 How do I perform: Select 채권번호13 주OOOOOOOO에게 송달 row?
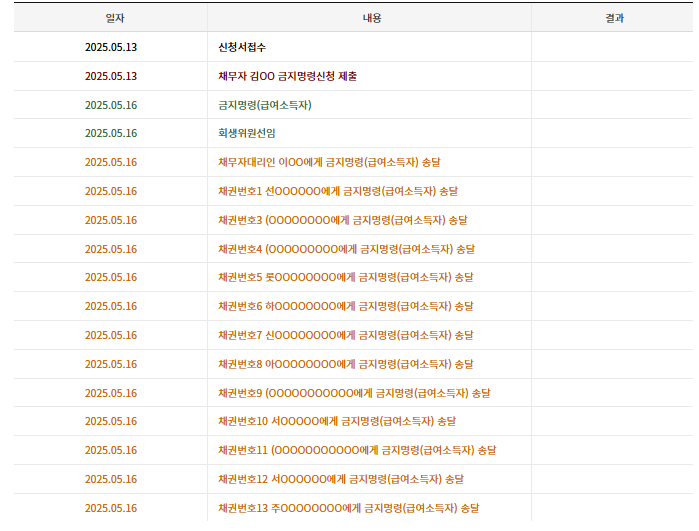point(353,508)
